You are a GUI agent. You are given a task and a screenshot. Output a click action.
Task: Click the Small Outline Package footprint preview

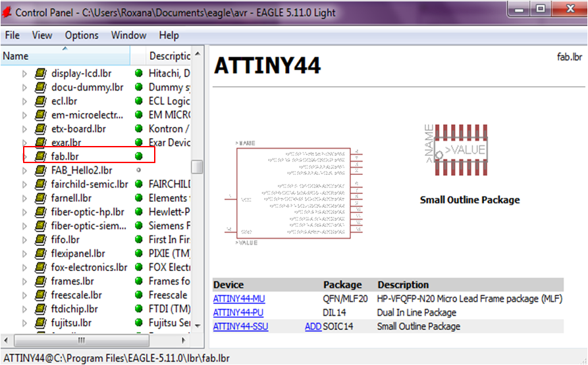pos(456,150)
